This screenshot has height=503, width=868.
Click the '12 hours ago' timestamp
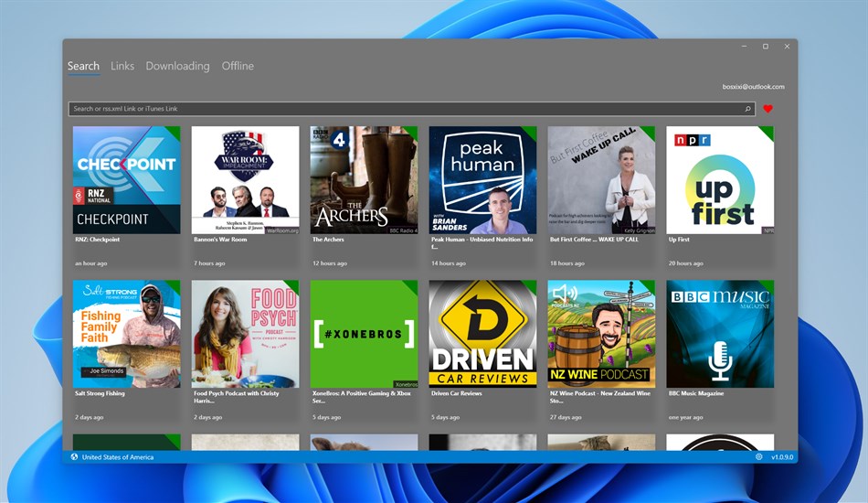pyautogui.click(x=330, y=263)
